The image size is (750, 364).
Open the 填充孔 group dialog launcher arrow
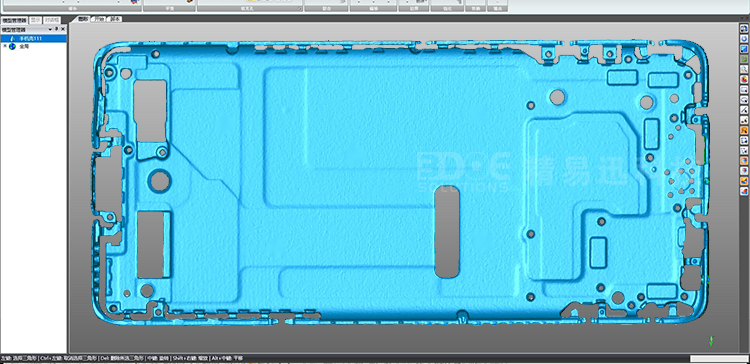pyautogui.click(x=301, y=9)
